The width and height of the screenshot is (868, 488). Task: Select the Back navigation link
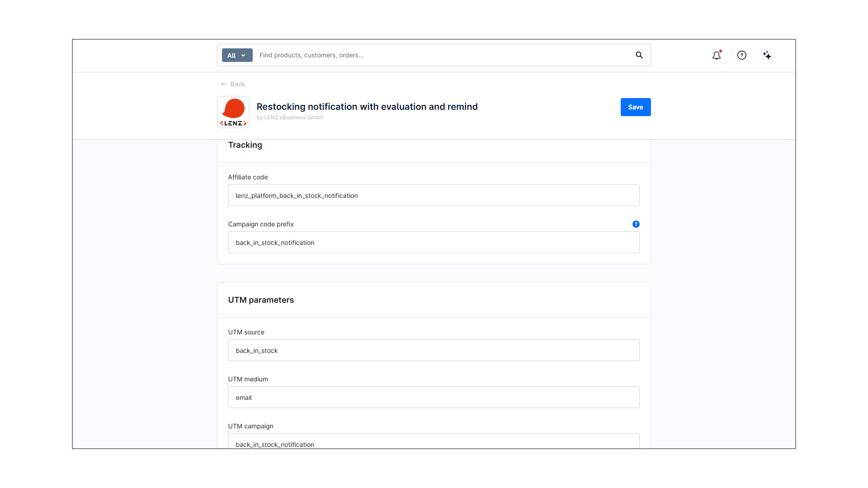(238, 84)
